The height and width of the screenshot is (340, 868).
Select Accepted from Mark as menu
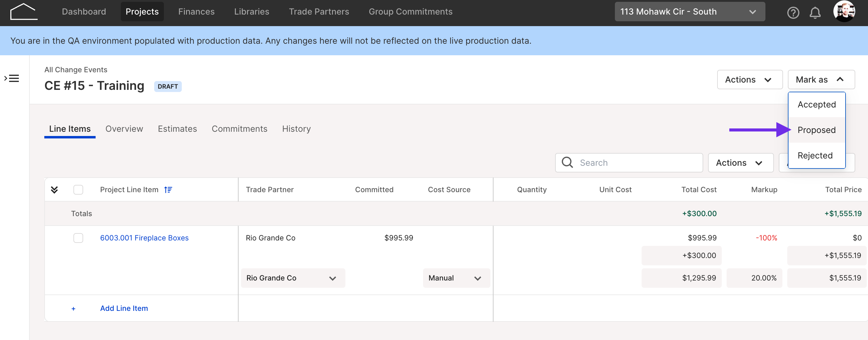point(816,104)
